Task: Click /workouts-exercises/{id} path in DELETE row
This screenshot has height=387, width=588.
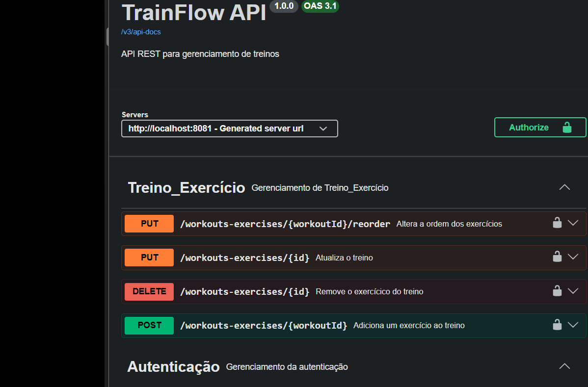Action: click(x=245, y=291)
